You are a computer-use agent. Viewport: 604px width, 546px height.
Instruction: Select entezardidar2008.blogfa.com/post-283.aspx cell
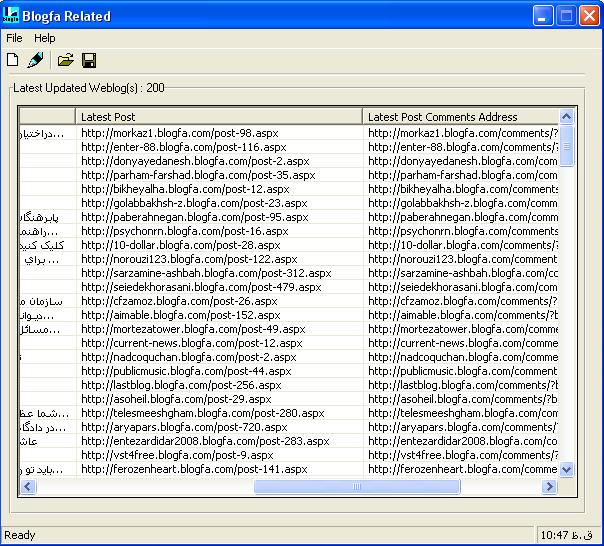[219, 441]
